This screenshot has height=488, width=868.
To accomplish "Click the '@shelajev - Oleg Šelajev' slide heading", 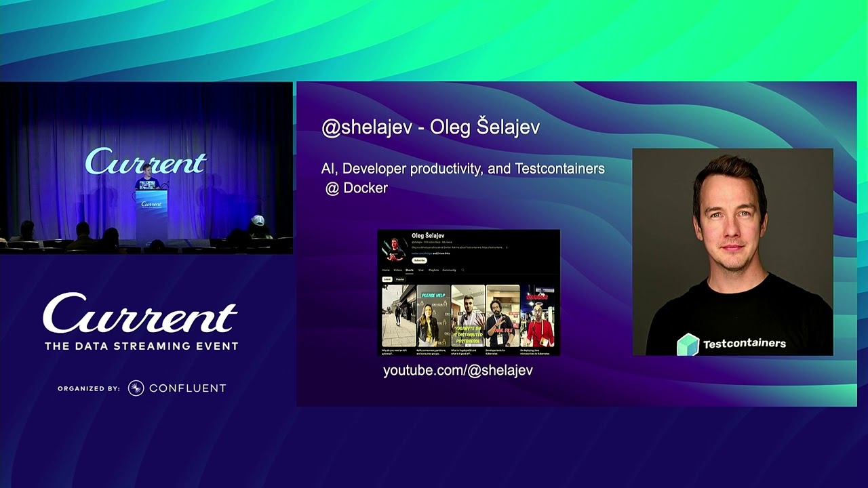I will (x=431, y=127).
